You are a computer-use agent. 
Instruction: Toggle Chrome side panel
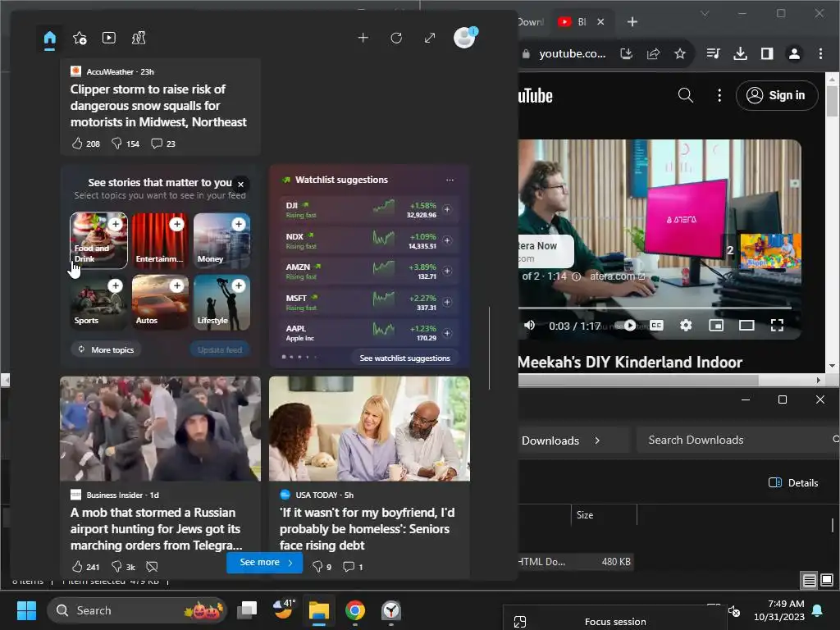767,53
